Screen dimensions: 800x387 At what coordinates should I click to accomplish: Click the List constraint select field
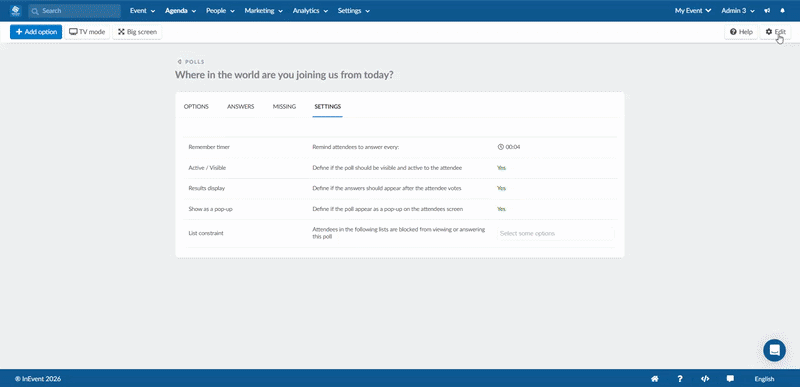pos(556,234)
